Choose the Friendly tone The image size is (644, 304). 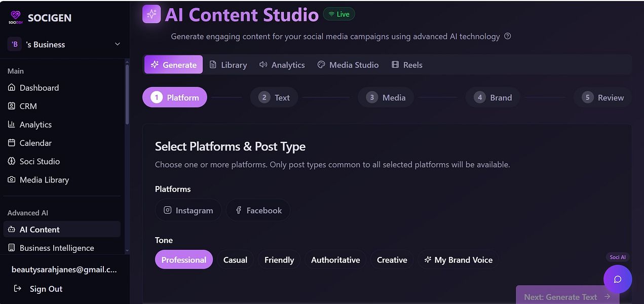click(279, 259)
